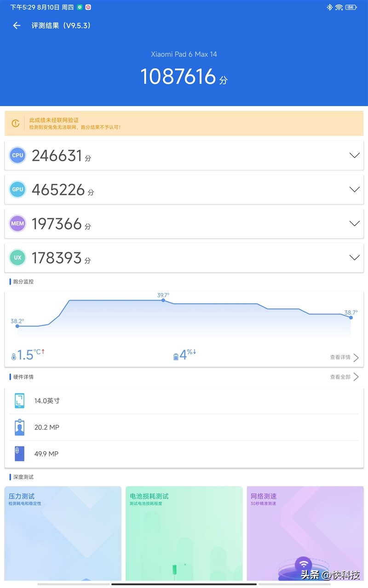
Task: Expand the UX 178393 score details
Action: (x=354, y=258)
